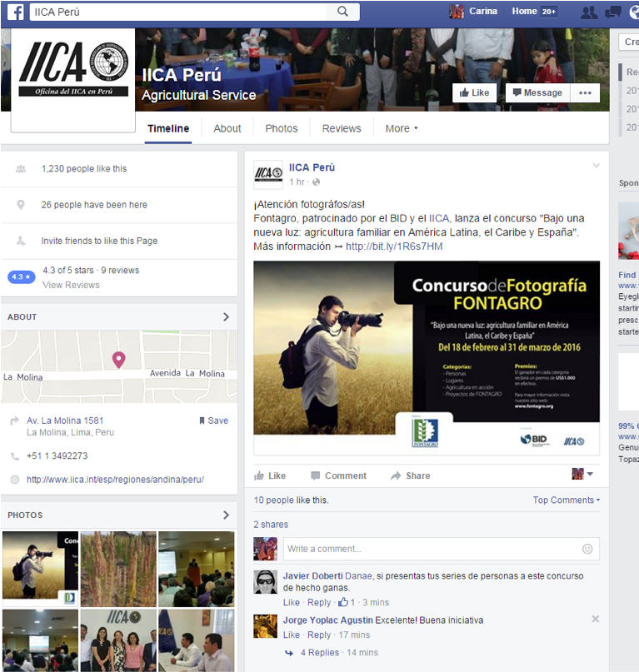This screenshot has height=672, width=639.
Task: Open the Concurso de Fotografía post image
Action: click(x=427, y=358)
